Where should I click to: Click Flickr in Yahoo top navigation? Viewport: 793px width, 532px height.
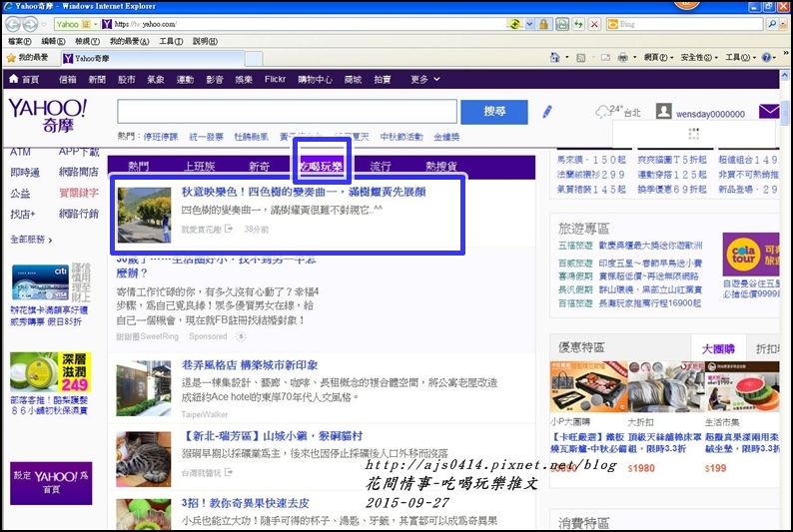(275, 79)
